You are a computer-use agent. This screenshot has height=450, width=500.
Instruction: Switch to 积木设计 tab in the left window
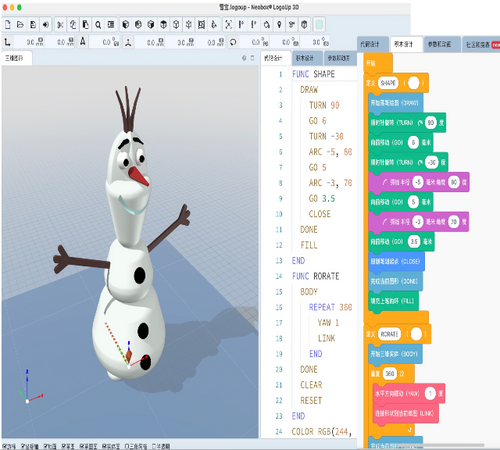click(x=307, y=58)
